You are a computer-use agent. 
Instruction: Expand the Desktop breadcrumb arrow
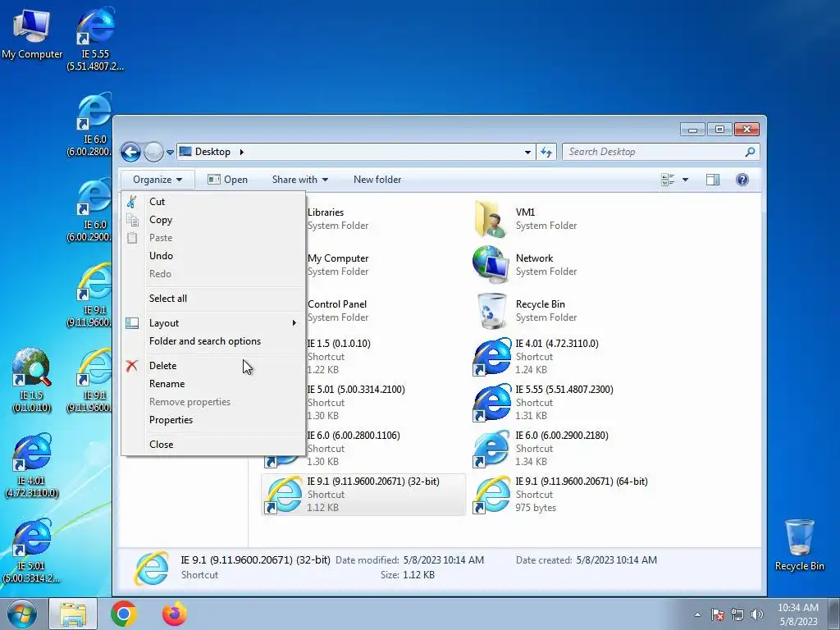pos(242,152)
